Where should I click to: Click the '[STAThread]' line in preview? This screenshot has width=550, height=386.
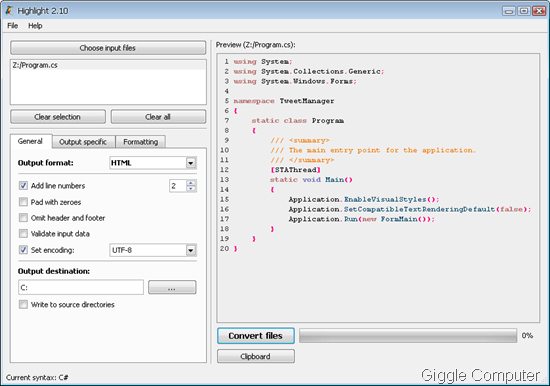tap(295, 170)
